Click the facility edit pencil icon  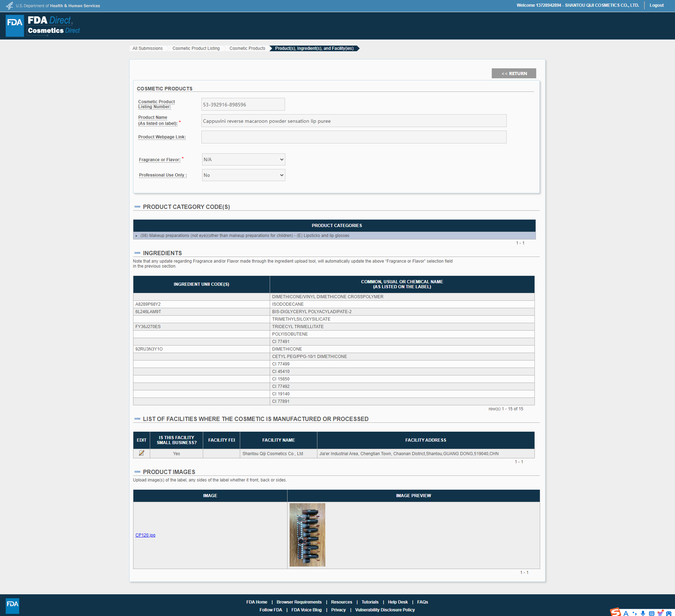(141, 453)
